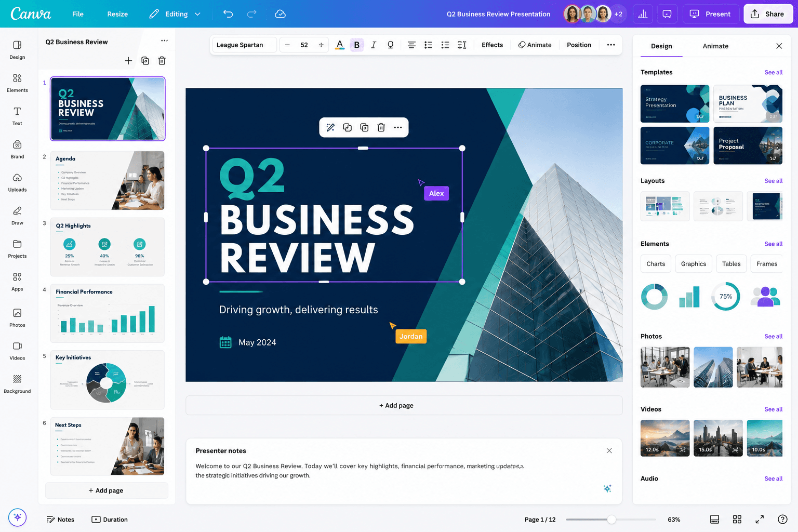The height and width of the screenshot is (532, 798).
Task: Open more options in floating toolbar
Action: (x=398, y=127)
